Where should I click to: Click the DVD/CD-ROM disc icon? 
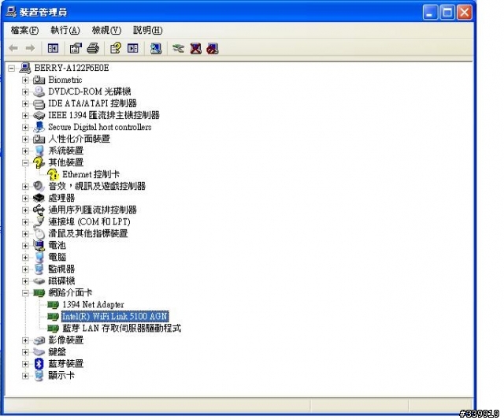tap(39, 91)
